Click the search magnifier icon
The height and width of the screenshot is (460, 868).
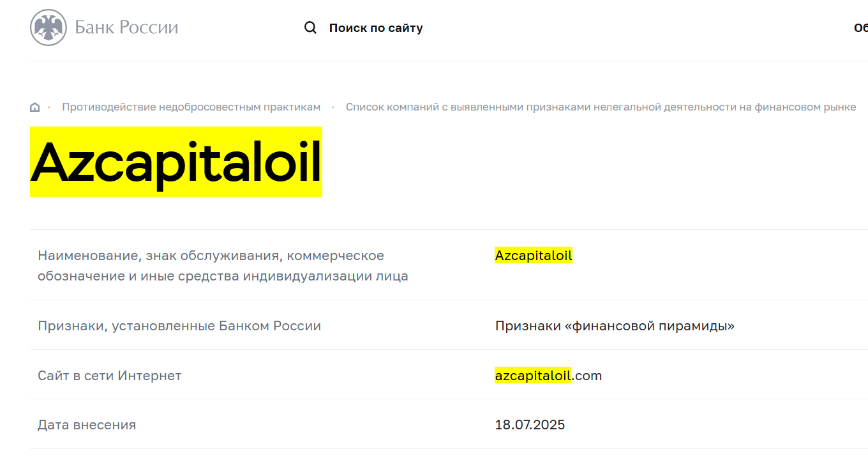coord(310,27)
